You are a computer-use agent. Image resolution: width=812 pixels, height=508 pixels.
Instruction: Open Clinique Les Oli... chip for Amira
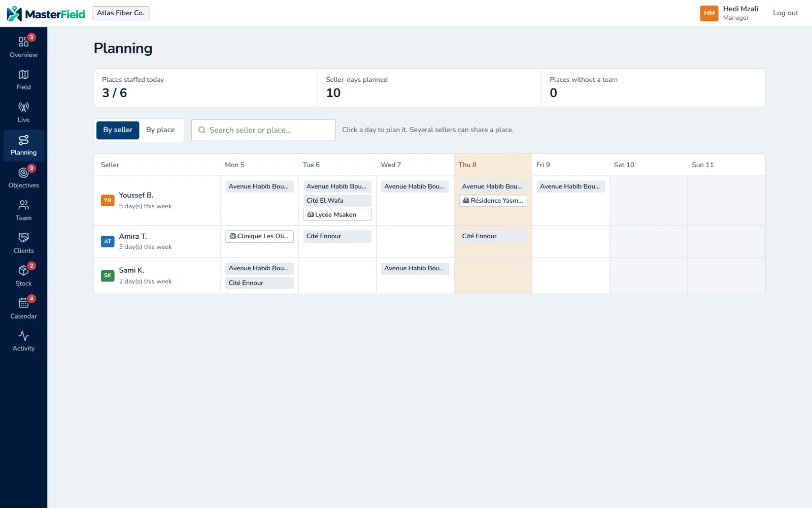point(259,236)
